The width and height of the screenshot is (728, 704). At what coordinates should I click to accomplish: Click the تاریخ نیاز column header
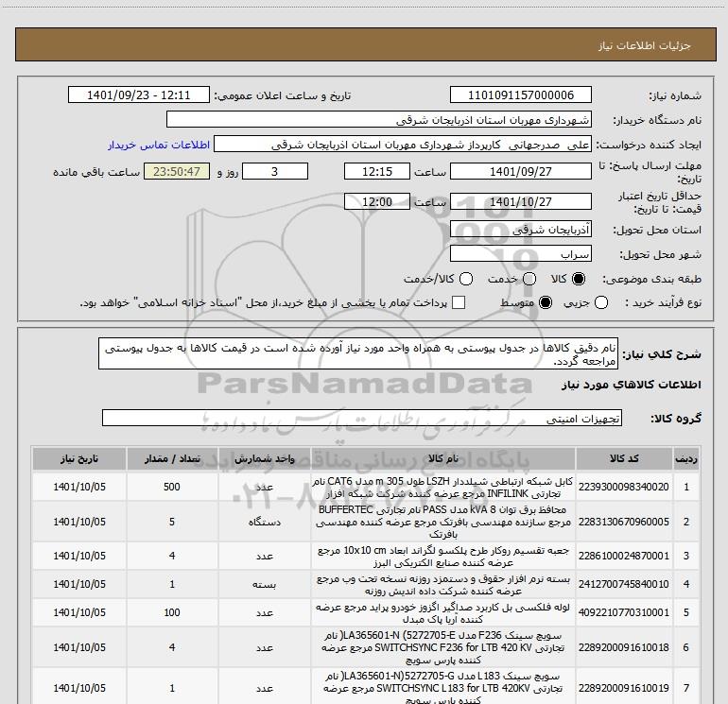tap(78, 459)
